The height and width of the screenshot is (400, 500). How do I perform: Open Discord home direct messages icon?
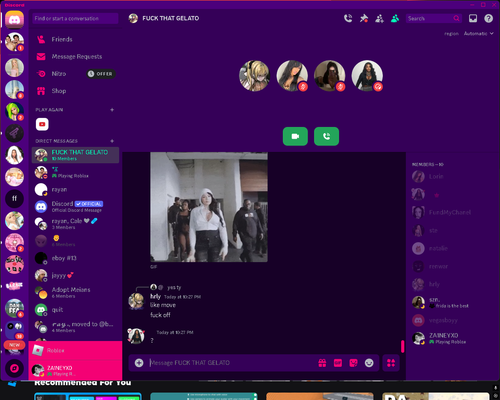point(14,20)
